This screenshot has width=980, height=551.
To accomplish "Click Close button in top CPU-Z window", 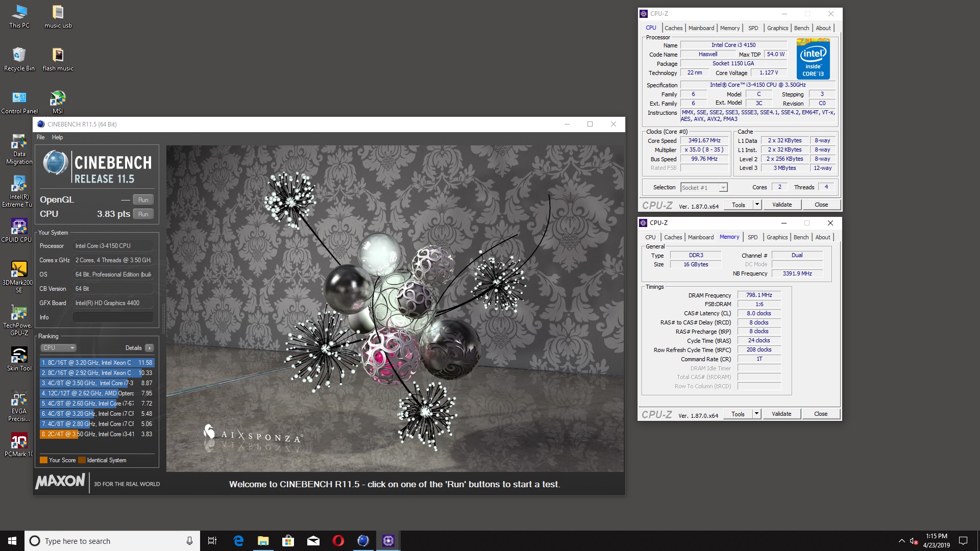I will tap(821, 205).
